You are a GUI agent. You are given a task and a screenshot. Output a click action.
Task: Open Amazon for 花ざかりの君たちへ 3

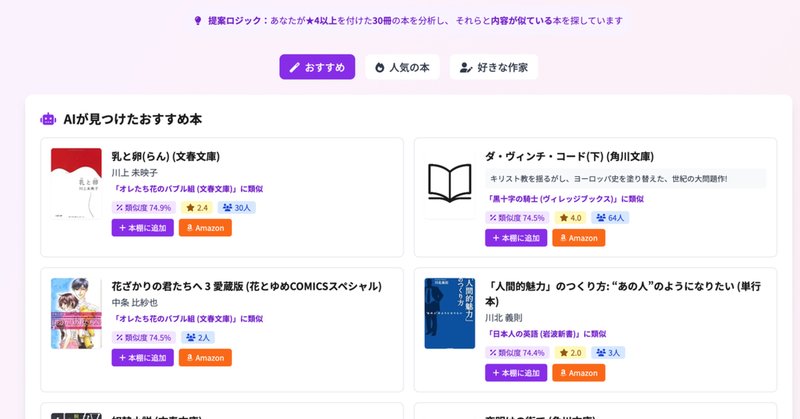(x=205, y=357)
